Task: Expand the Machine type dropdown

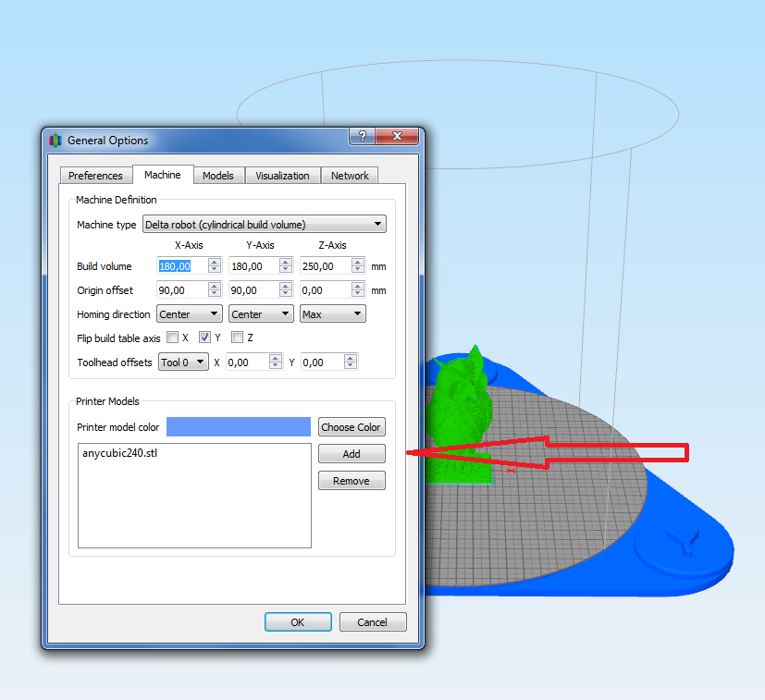Action: point(264,225)
